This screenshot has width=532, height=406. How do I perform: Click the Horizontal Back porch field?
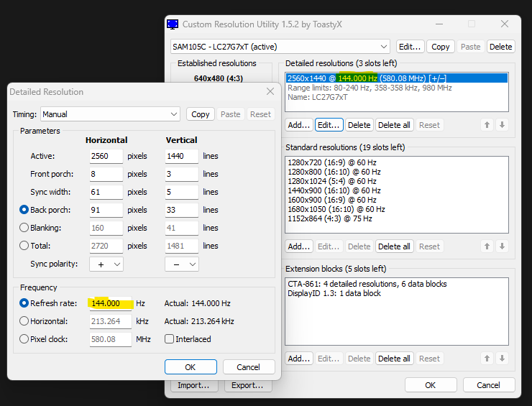tap(106, 210)
